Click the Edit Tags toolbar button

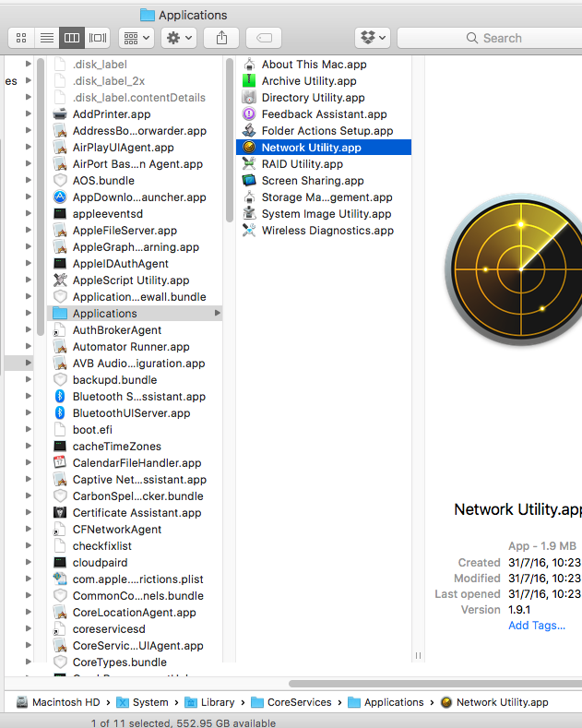[264, 38]
